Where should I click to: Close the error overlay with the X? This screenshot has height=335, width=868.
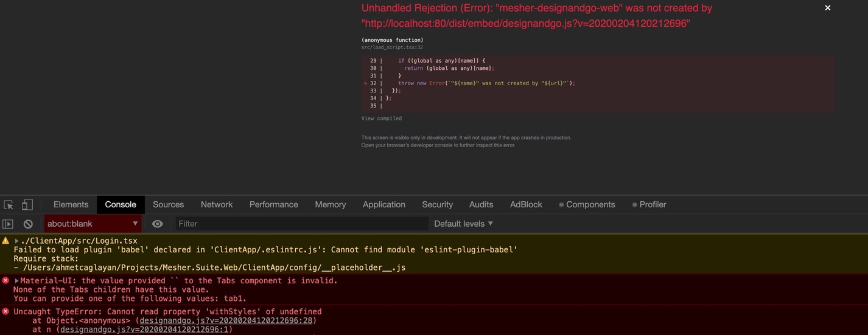pyautogui.click(x=827, y=8)
